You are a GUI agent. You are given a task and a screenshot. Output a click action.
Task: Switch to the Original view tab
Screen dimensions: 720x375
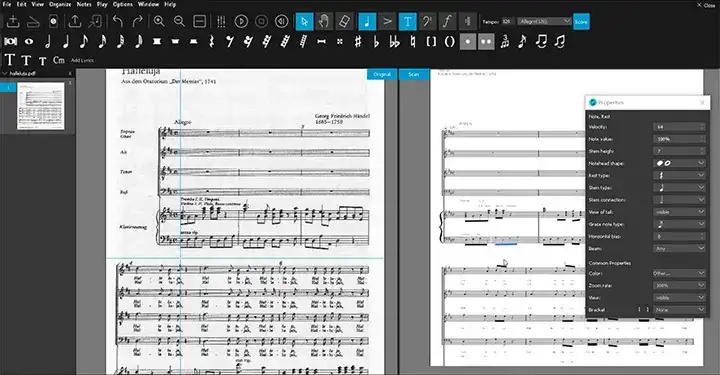382,74
